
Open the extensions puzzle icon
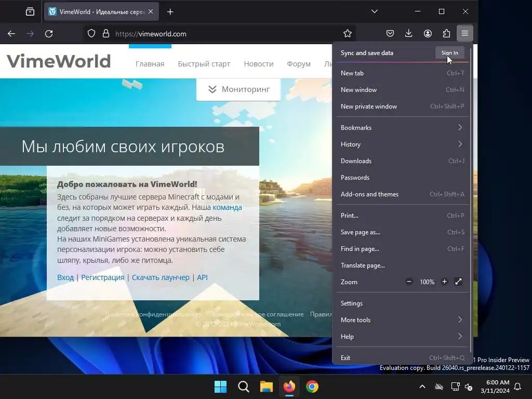coord(446,33)
